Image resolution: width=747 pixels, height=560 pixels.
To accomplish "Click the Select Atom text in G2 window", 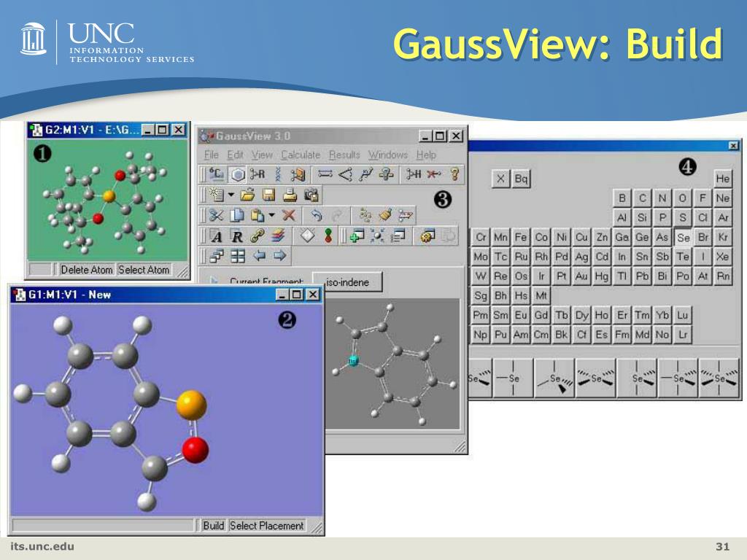I will point(144,270).
